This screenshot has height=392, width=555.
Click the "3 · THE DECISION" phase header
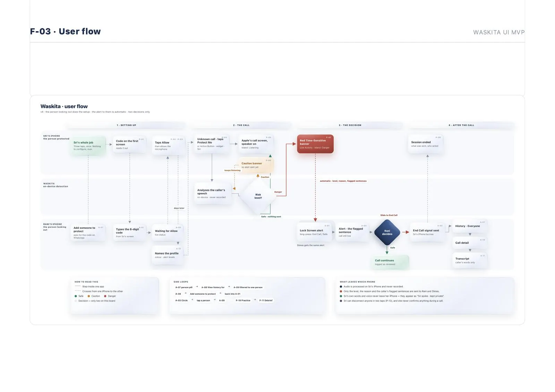pos(350,125)
